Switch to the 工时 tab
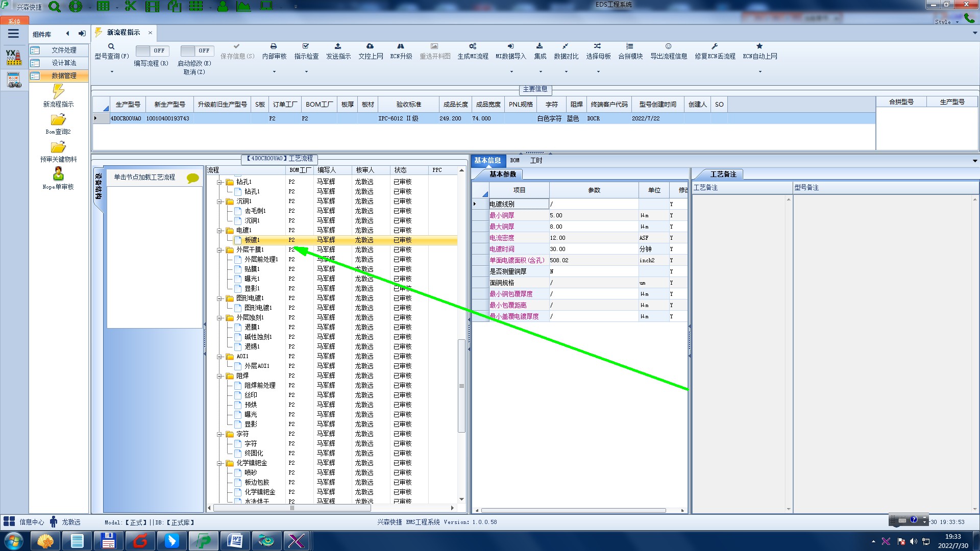This screenshot has width=980, height=551. [x=536, y=161]
